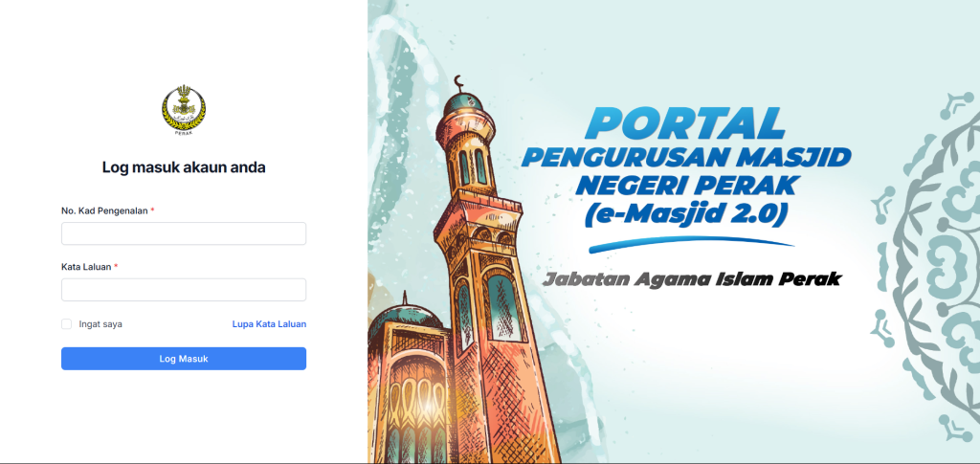The image size is (980, 464).
Task: Click the "(e-Masjid 2.0)" banner text
Action: click(685, 213)
